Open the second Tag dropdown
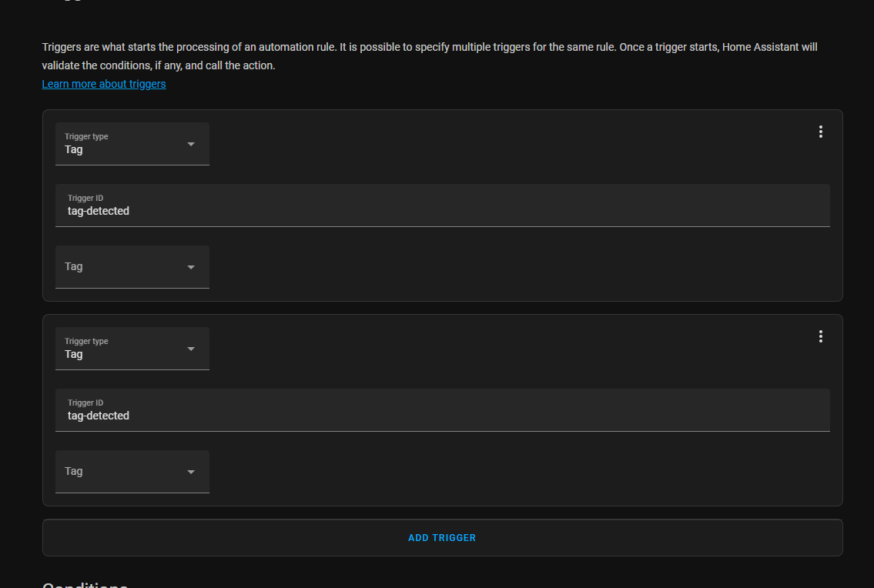Screen dimensions: 874x588 click(x=131, y=471)
